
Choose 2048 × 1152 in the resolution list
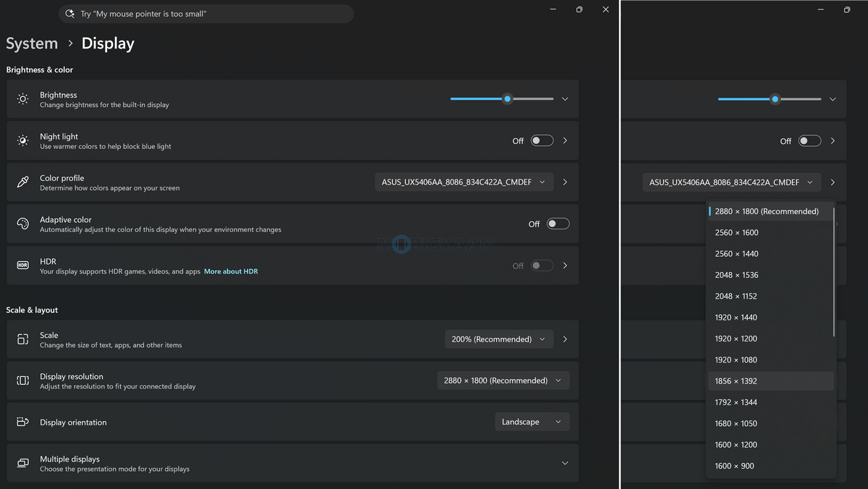tap(770, 297)
